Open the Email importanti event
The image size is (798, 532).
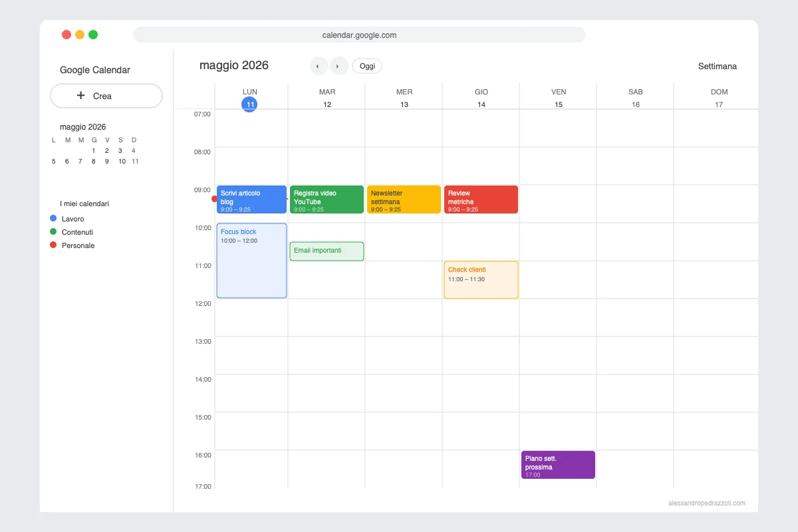327,251
